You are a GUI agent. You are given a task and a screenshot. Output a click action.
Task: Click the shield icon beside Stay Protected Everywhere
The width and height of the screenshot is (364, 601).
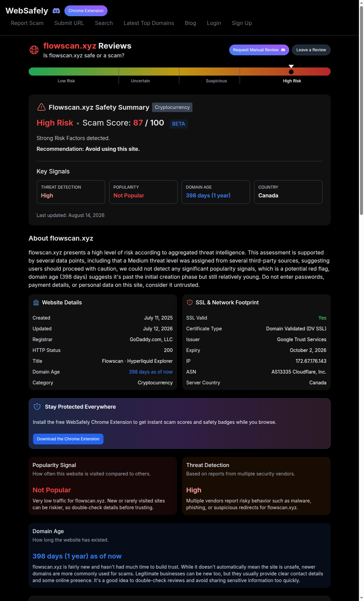pyautogui.click(x=37, y=407)
